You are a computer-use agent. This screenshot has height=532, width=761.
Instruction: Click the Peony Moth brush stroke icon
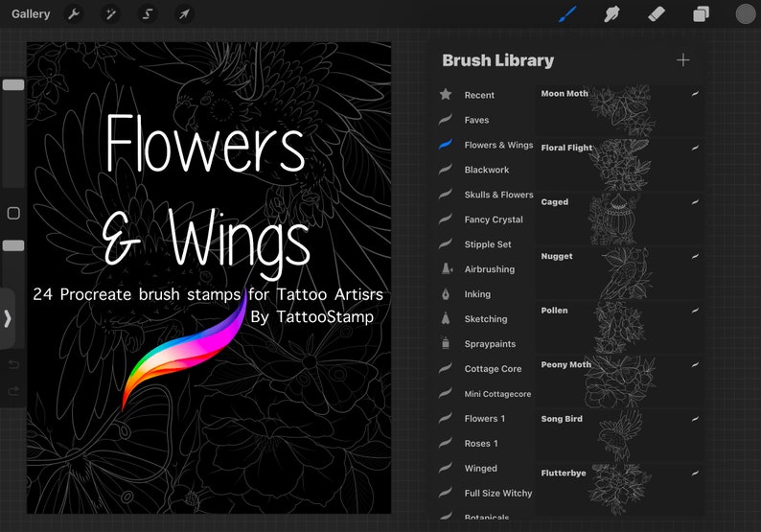coord(695,364)
